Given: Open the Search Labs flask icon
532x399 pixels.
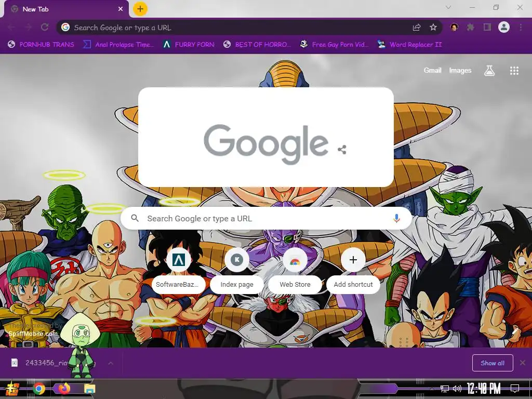Looking at the screenshot, I should pos(489,71).
